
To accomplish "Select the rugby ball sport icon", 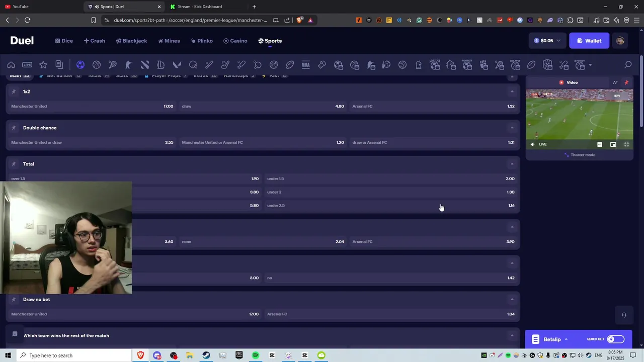I will [x=290, y=65].
